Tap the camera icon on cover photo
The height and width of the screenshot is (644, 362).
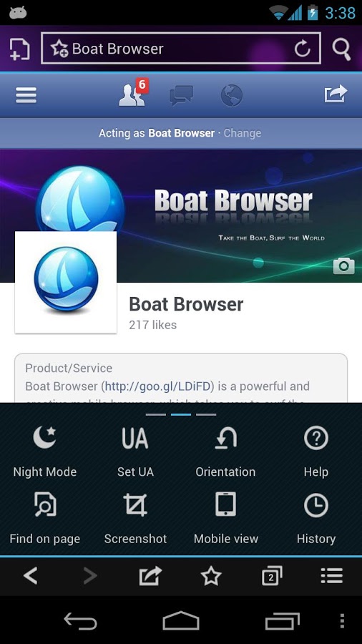pyautogui.click(x=343, y=265)
